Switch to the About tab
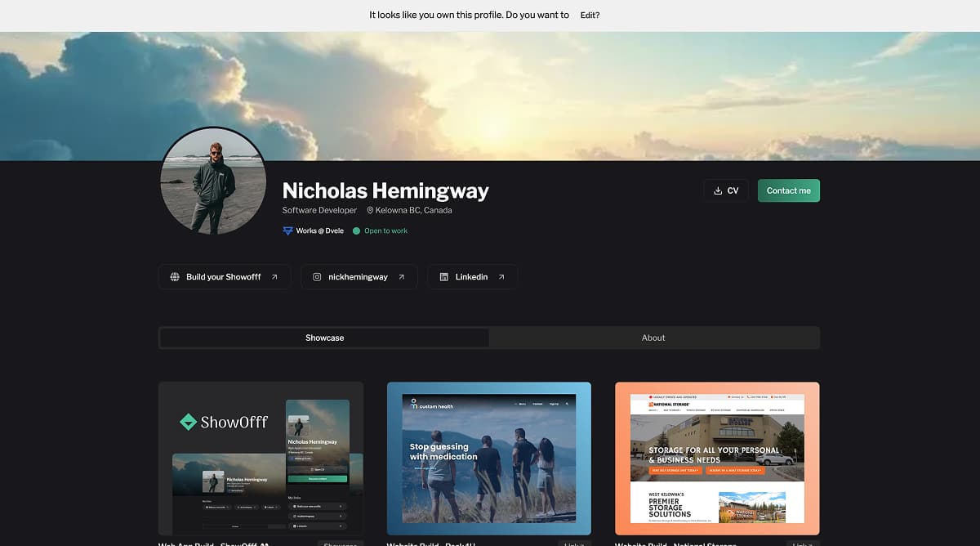Viewport: 980px width, 546px height. pyautogui.click(x=653, y=338)
